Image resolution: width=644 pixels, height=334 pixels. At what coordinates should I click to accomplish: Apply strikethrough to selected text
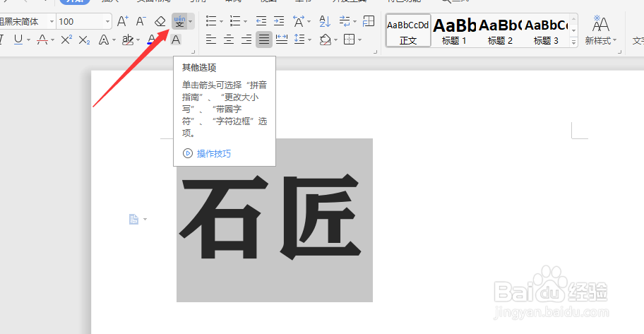42,40
